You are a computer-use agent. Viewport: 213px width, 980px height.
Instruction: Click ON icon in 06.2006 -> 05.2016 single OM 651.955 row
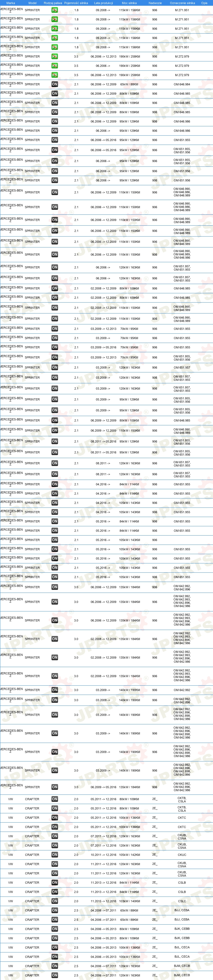(x=55, y=140)
